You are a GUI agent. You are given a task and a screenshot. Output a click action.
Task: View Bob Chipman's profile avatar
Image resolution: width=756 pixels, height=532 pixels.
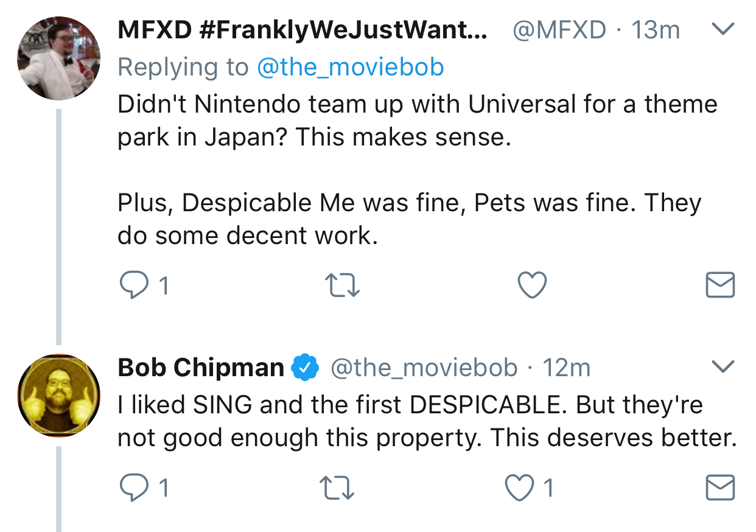(x=58, y=396)
